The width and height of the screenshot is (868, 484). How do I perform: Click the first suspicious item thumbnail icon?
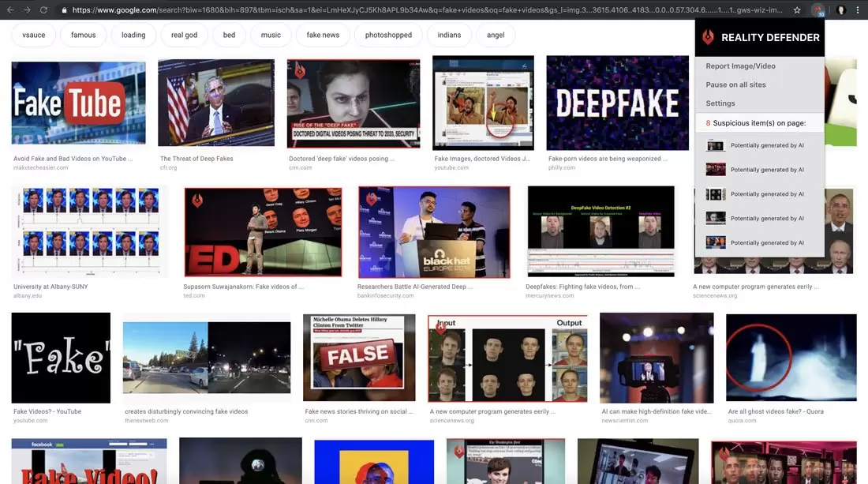(x=715, y=145)
